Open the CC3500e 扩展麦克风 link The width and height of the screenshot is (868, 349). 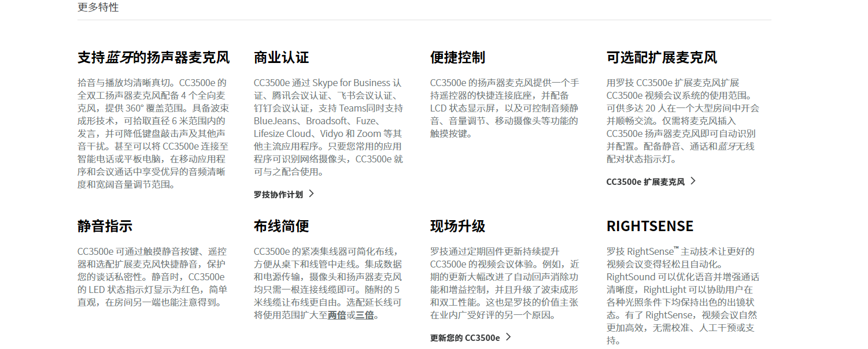(645, 181)
